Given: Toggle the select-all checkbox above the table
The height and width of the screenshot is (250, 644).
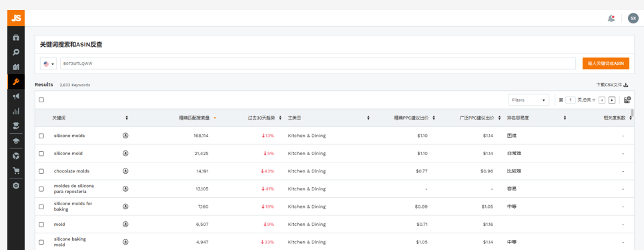Looking at the screenshot, I should tap(41, 100).
